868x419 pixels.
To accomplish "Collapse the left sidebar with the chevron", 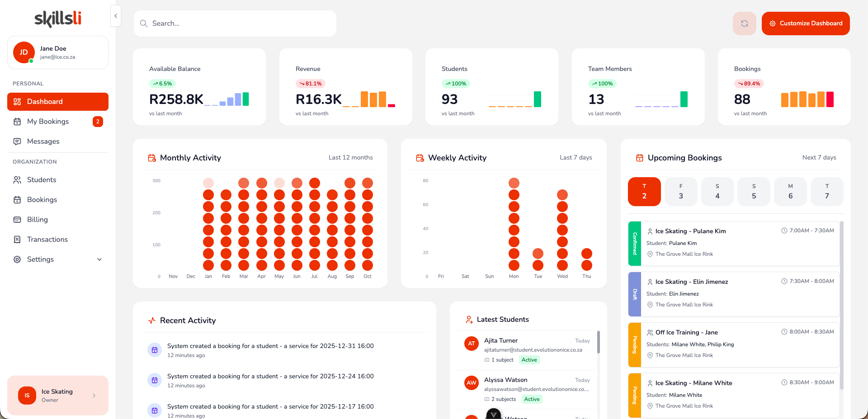I will click(x=115, y=16).
